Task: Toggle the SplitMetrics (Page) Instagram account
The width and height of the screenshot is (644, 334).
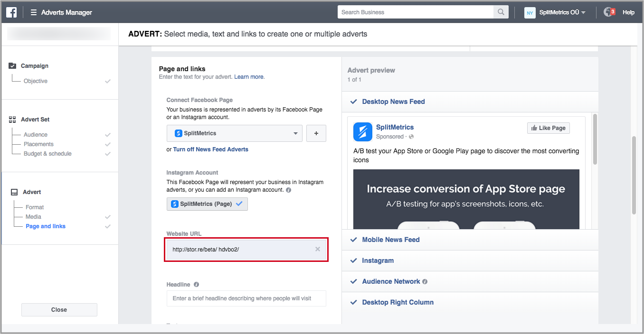Action: [207, 204]
